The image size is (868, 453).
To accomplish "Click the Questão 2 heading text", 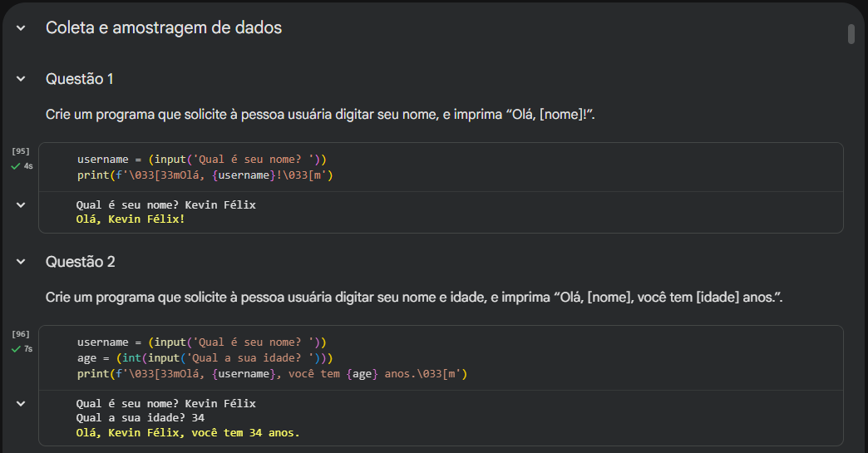I will pyautogui.click(x=81, y=262).
